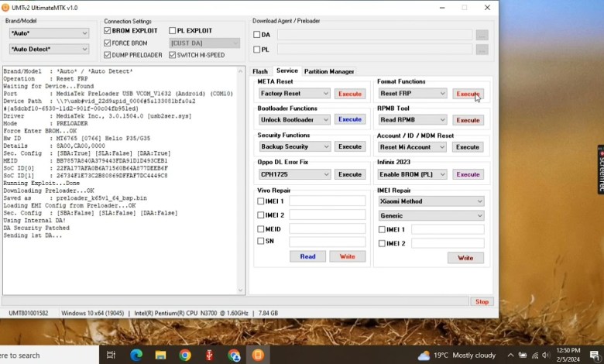Open the Brand *Auto* dropdown
The height and width of the screenshot is (364, 604).
pyautogui.click(x=49, y=33)
